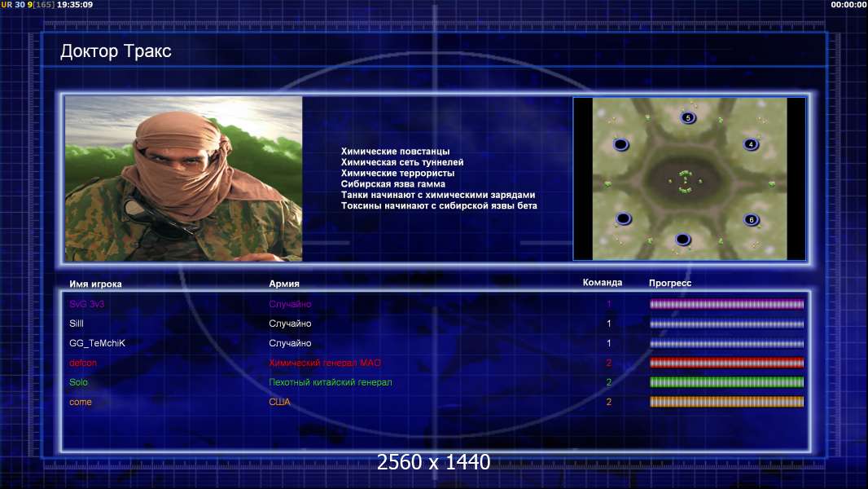The height and width of the screenshot is (489, 868).
Task: Click start position marker 6 on the minimap
Action: click(752, 219)
